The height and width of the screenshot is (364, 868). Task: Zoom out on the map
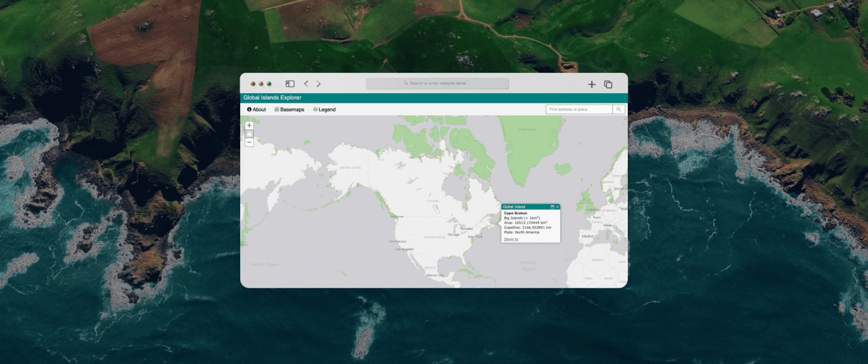pyautogui.click(x=249, y=142)
